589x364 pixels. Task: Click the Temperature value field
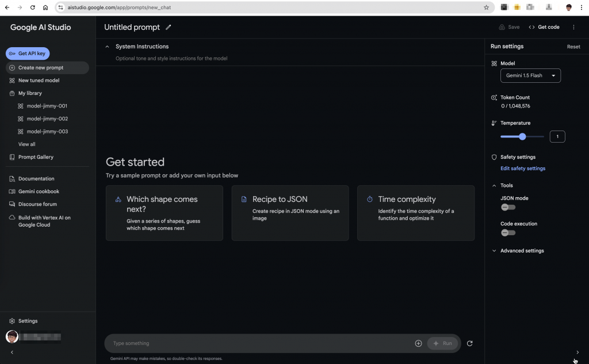pos(557,137)
